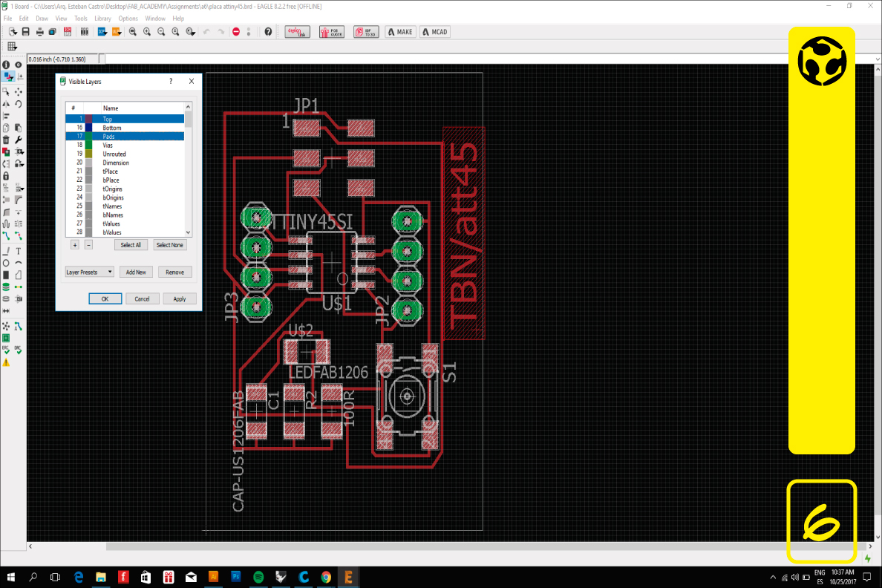Viewport: 882px width, 588px height.
Task: Toggle the tOrigins layer row
Action: coord(125,189)
